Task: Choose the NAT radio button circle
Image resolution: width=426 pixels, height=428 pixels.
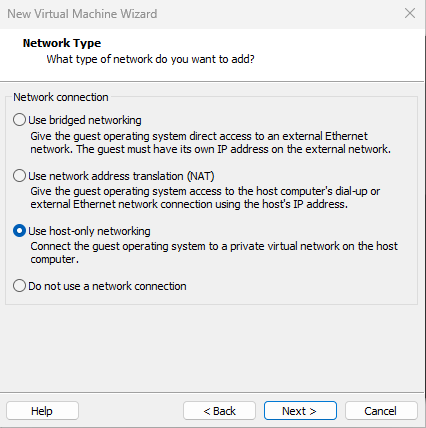Action: 19,175
